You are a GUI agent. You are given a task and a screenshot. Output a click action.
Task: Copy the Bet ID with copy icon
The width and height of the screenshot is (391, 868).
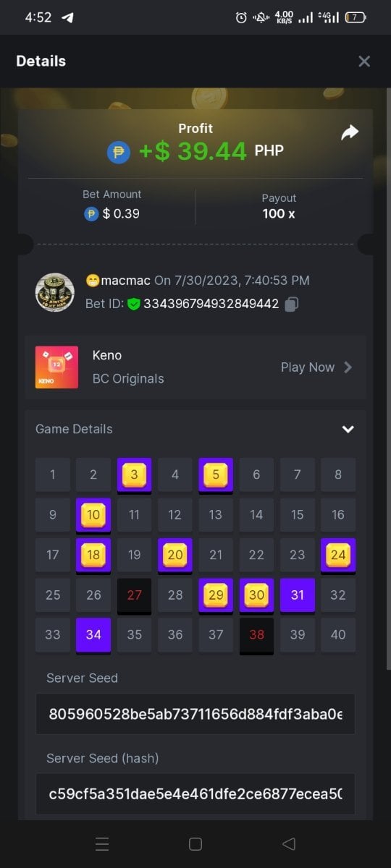pos(291,305)
